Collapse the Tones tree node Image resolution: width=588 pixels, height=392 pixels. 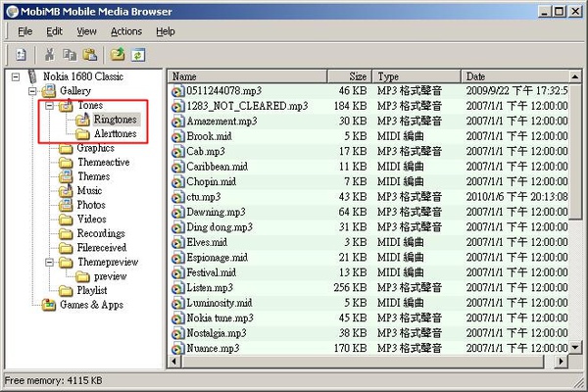(50, 106)
